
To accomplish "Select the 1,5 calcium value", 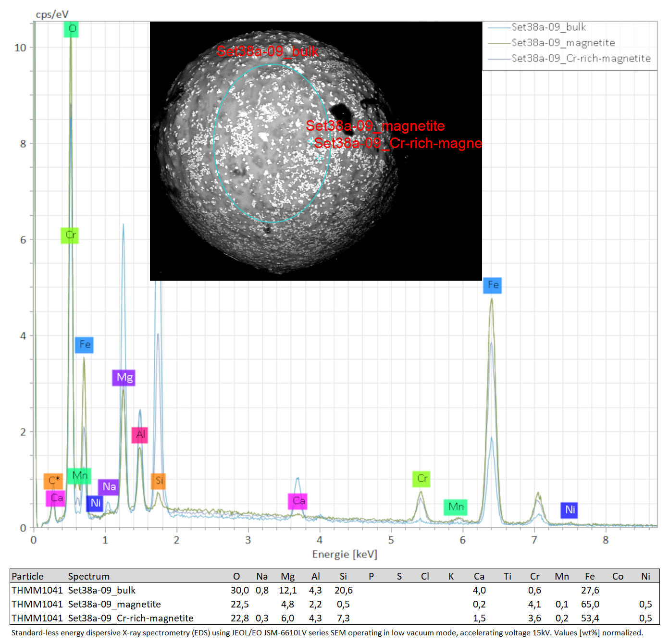I will pyautogui.click(x=479, y=618).
